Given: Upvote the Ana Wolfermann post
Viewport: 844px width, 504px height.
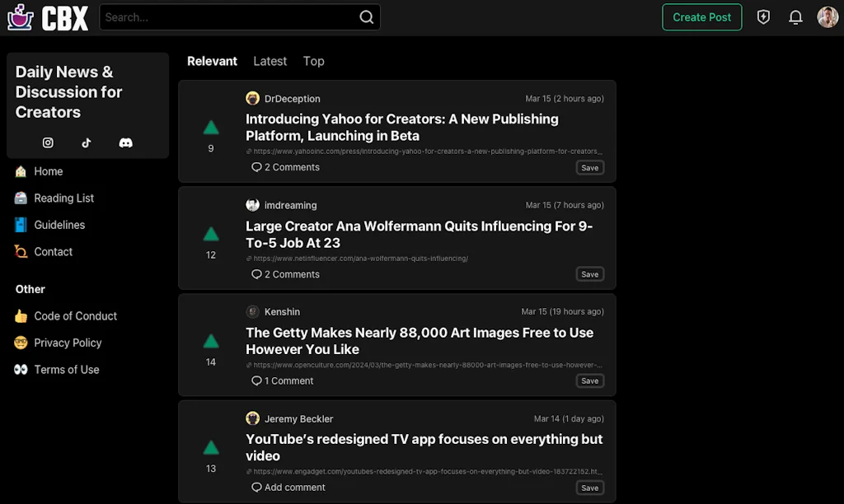Looking at the screenshot, I should (210, 233).
